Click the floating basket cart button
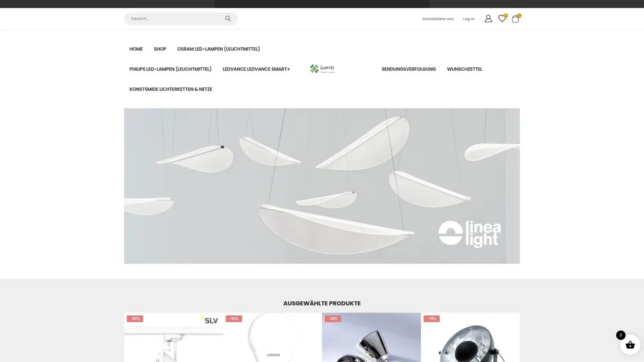Viewport: 644px width, 362px height. click(630, 345)
